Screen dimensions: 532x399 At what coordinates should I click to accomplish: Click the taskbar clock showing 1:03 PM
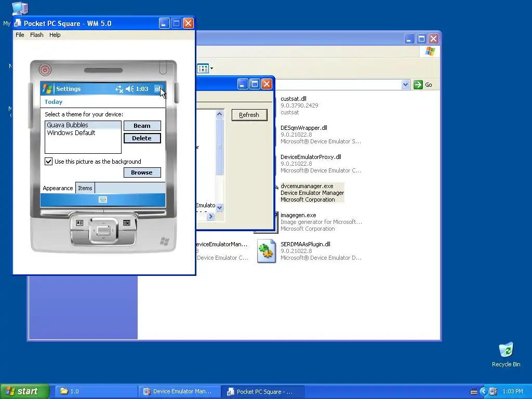coord(513,392)
